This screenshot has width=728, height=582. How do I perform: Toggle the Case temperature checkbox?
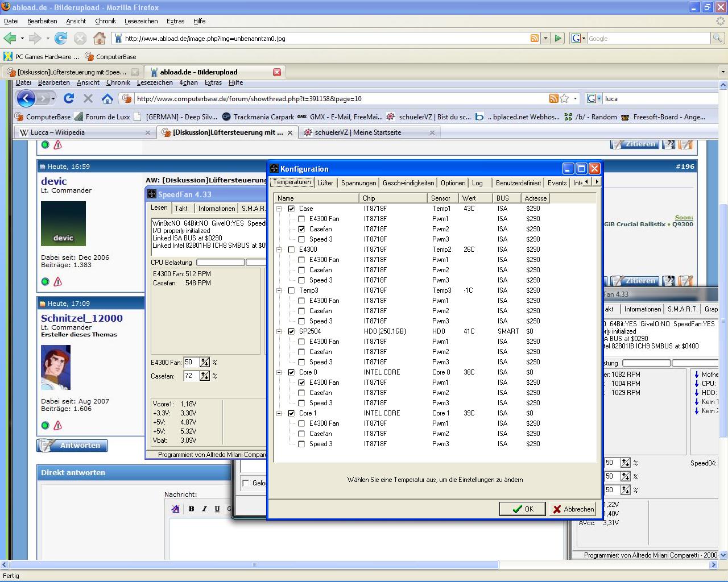pos(291,209)
